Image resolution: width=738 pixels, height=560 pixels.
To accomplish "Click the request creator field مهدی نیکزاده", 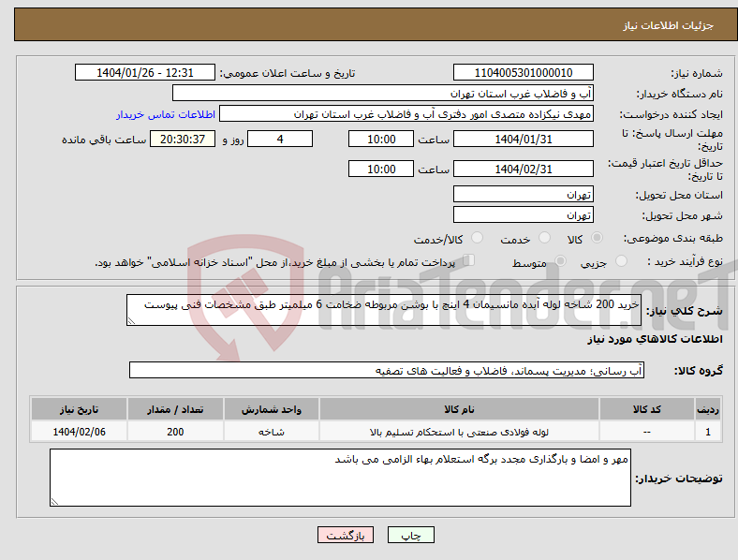I will (406, 114).
